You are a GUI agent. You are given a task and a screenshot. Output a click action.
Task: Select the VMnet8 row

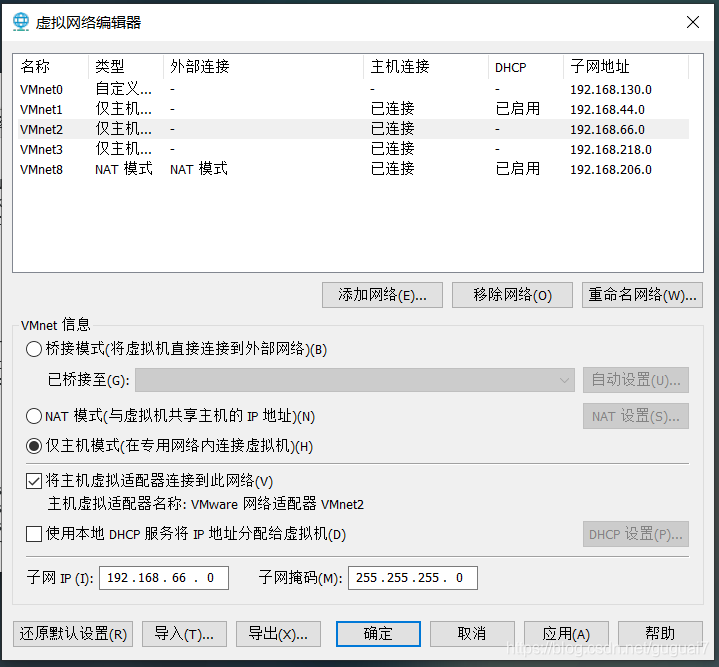(x=353, y=169)
